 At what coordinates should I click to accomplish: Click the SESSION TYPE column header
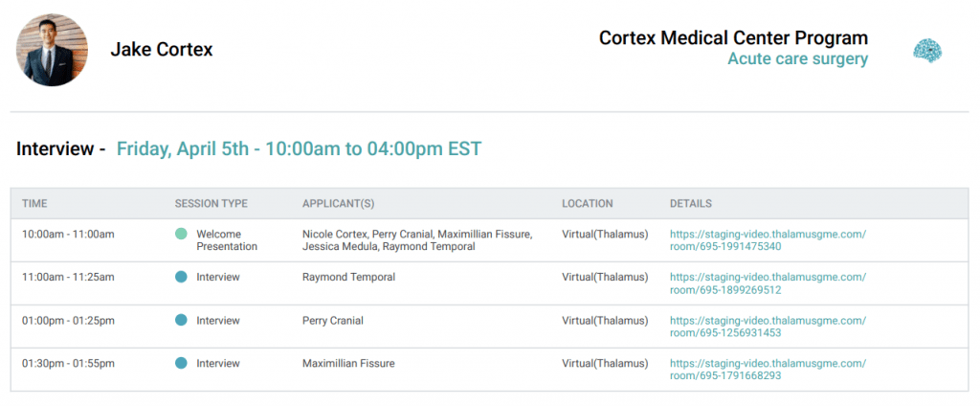[211, 203]
